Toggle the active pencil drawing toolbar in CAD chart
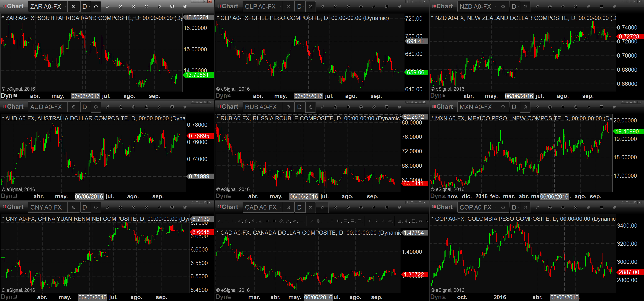644x301 pixels. pyautogui.click(x=322, y=207)
